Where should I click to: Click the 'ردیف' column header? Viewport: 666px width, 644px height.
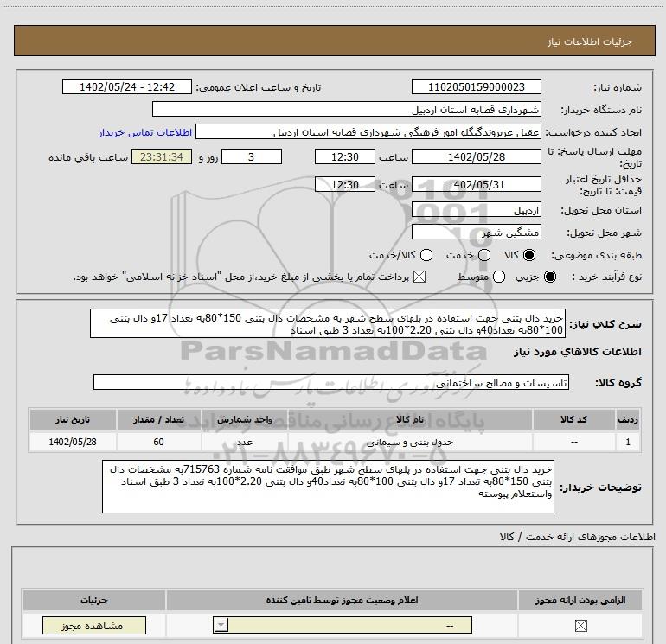(x=628, y=419)
